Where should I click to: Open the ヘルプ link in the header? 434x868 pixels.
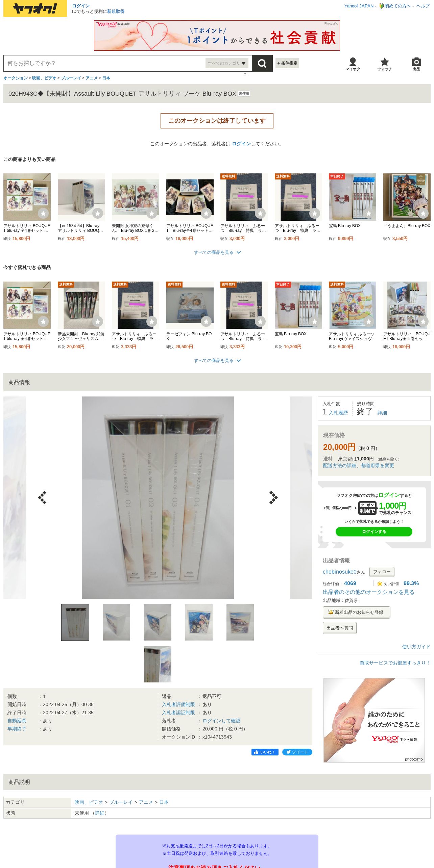click(x=423, y=6)
